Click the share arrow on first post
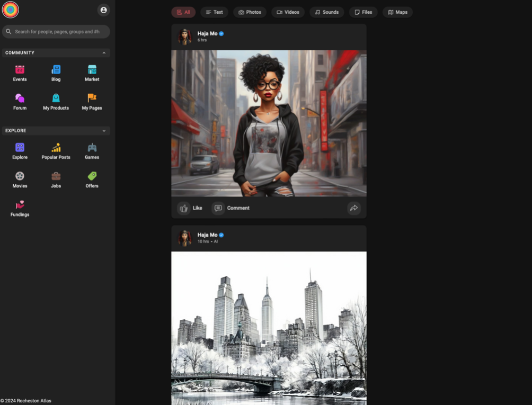This screenshot has height=405, width=532. click(x=354, y=208)
